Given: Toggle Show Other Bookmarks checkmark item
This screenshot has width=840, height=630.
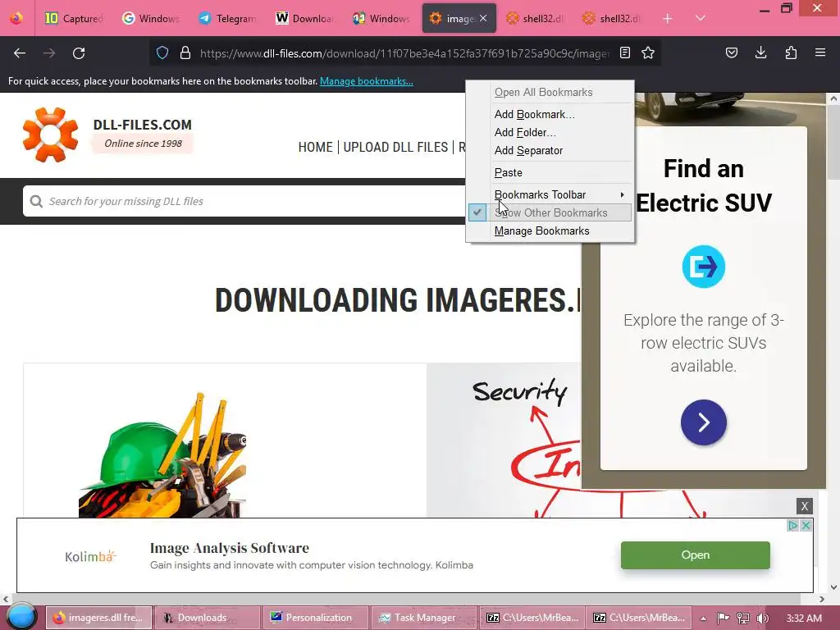Looking at the screenshot, I should (550, 212).
